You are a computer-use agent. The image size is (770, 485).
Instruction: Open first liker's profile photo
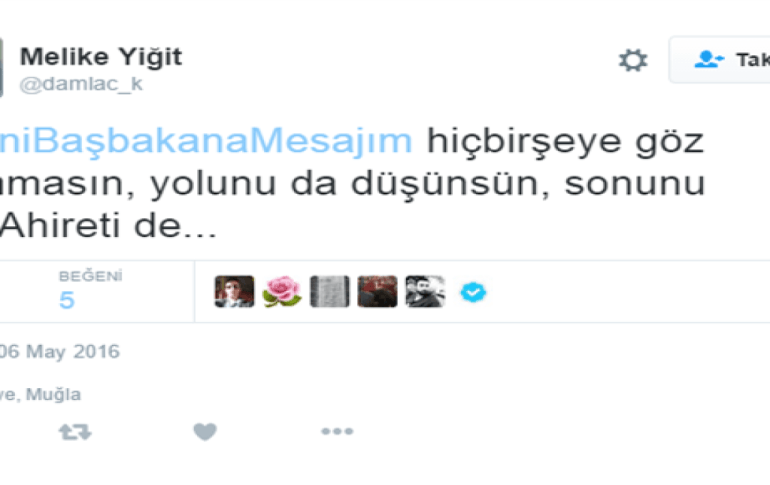pos(234,292)
